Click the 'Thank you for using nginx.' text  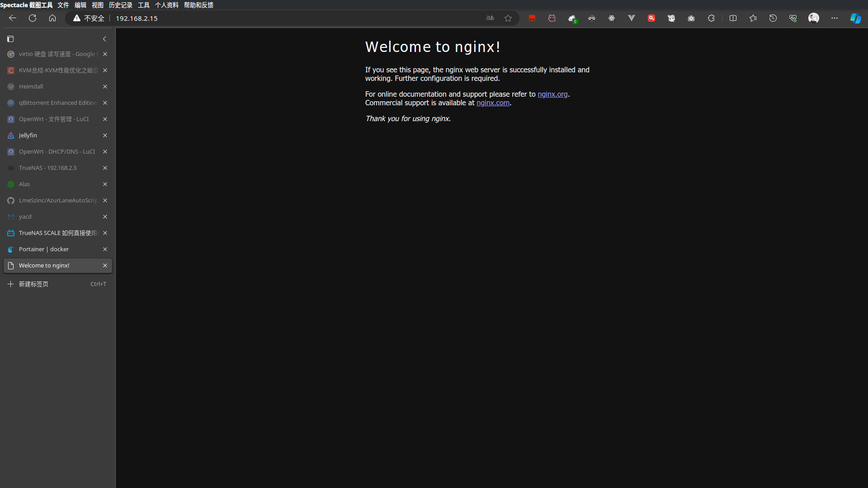tap(408, 119)
